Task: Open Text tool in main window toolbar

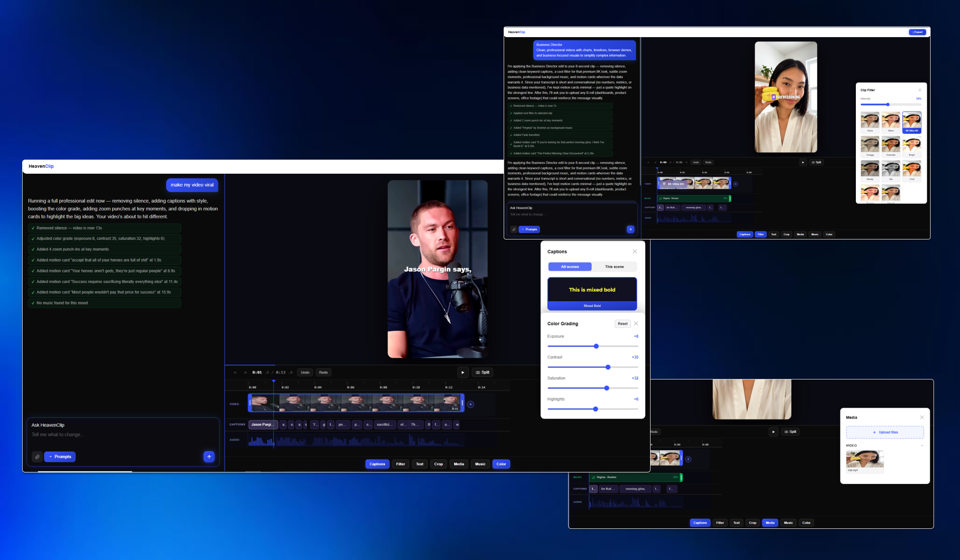Action: (420, 464)
